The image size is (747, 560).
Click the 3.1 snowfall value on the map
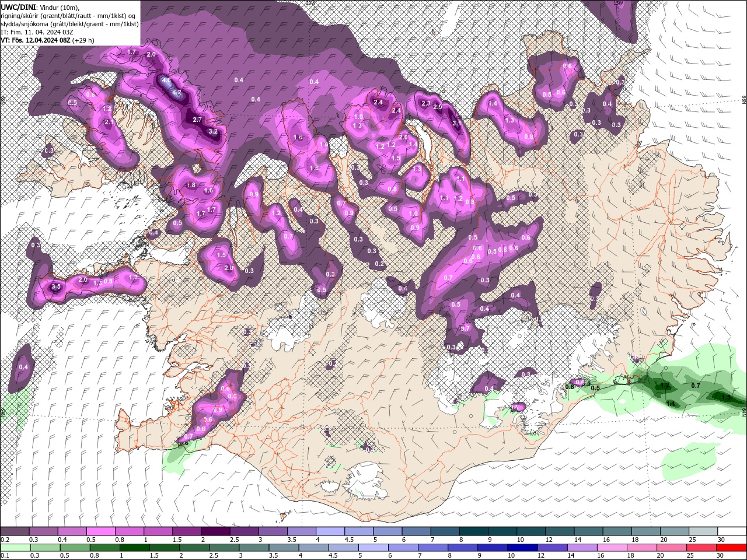click(457, 123)
